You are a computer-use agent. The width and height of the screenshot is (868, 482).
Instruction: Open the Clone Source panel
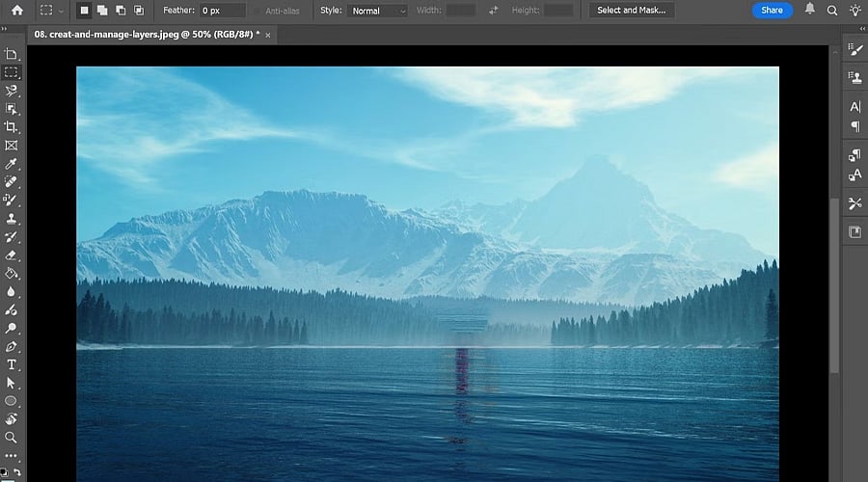[855, 77]
